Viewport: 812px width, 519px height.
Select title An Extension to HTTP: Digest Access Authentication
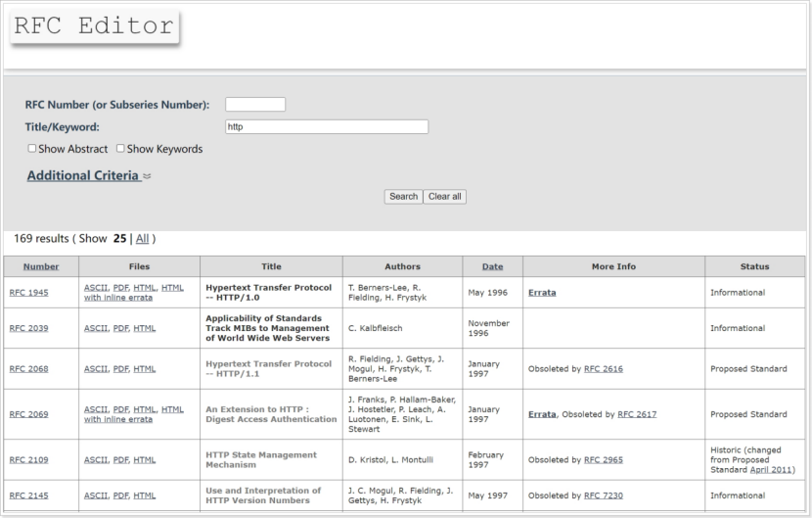tap(271, 414)
